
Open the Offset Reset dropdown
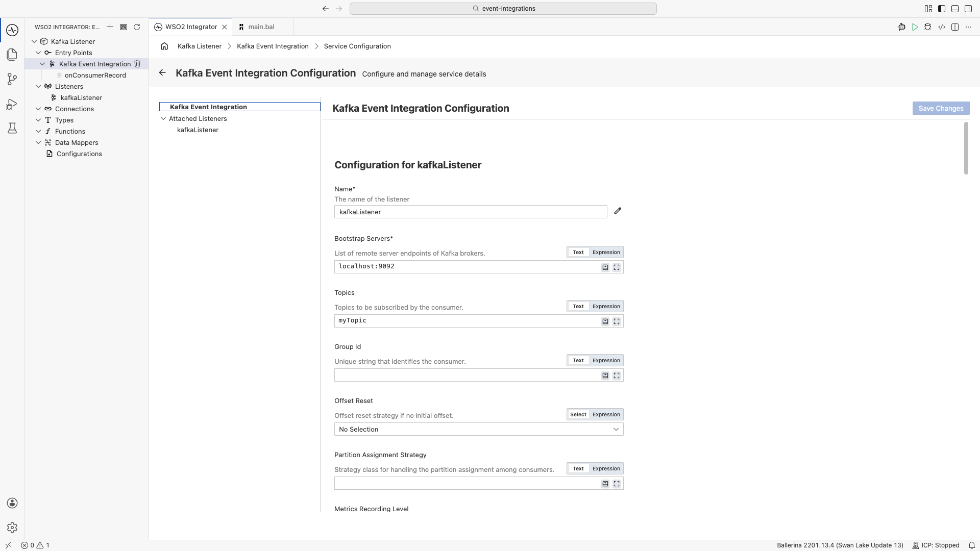[x=479, y=429]
